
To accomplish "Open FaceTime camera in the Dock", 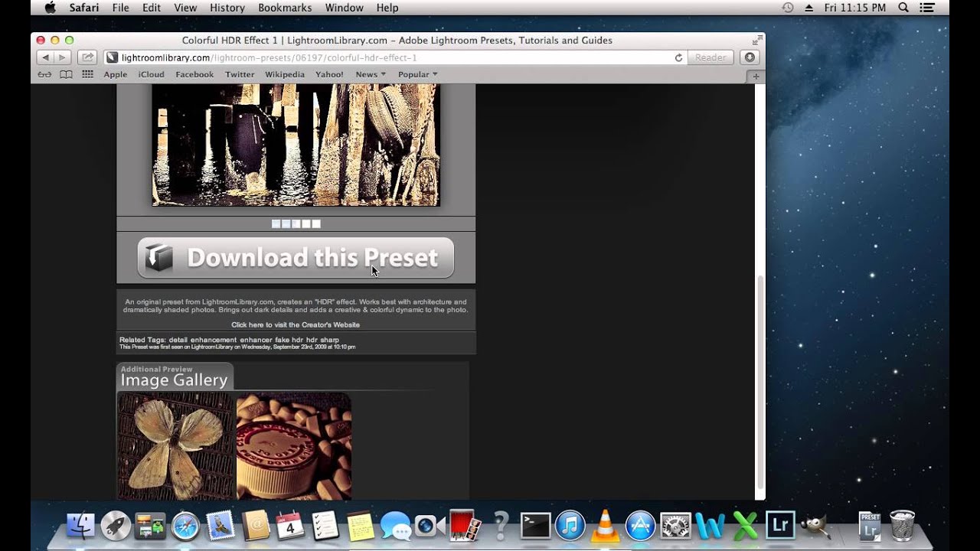I will tap(430, 526).
